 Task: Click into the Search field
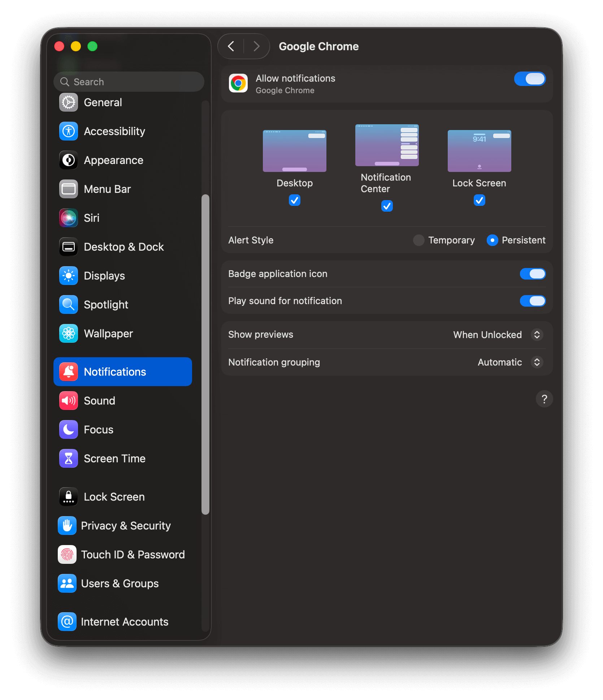tap(129, 82)
